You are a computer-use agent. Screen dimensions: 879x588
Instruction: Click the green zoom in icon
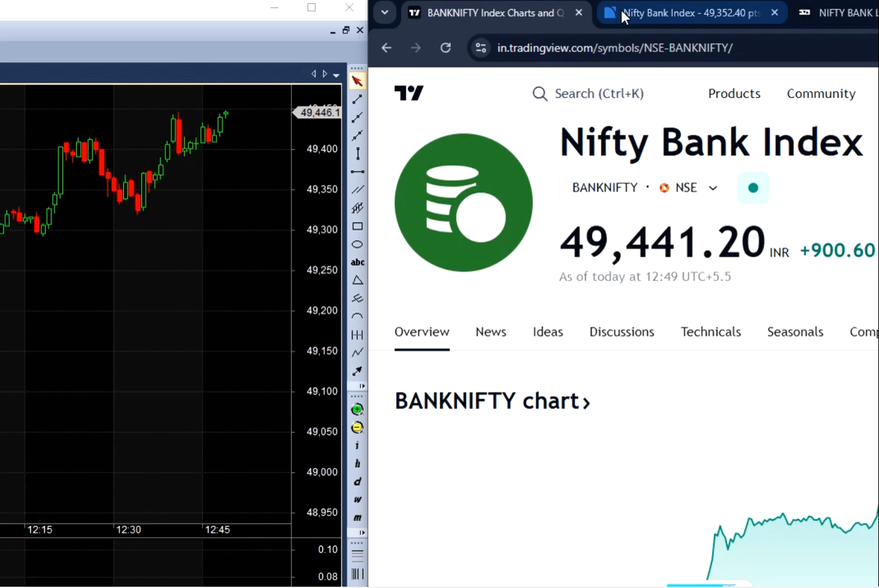point(357,410)
